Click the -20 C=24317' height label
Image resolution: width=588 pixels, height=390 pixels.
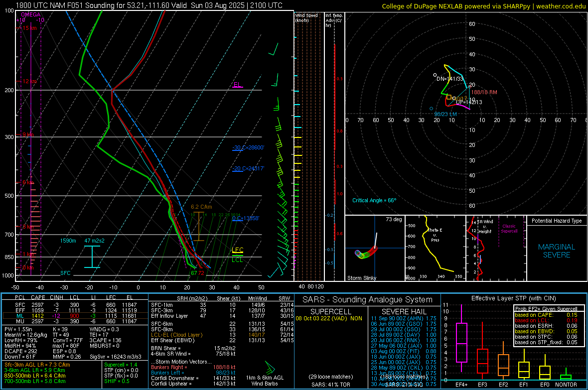coord(248,168)
